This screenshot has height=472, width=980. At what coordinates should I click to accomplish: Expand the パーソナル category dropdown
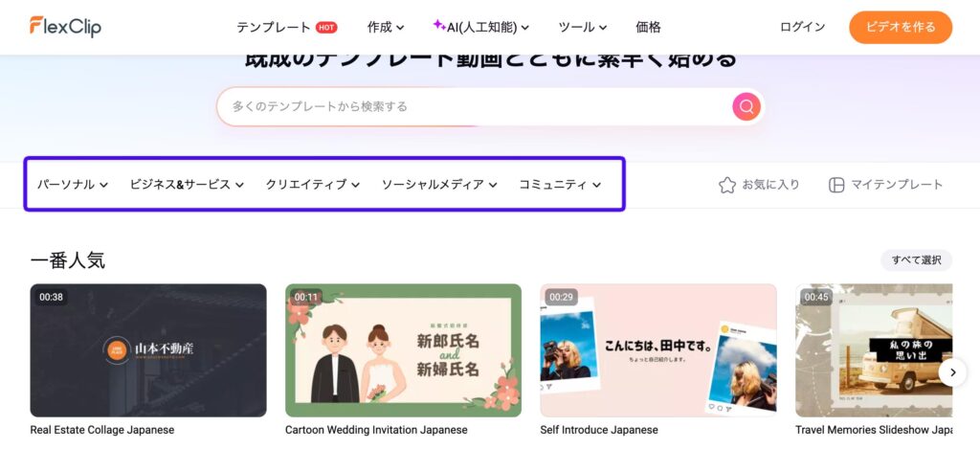(x=72, y=185)
